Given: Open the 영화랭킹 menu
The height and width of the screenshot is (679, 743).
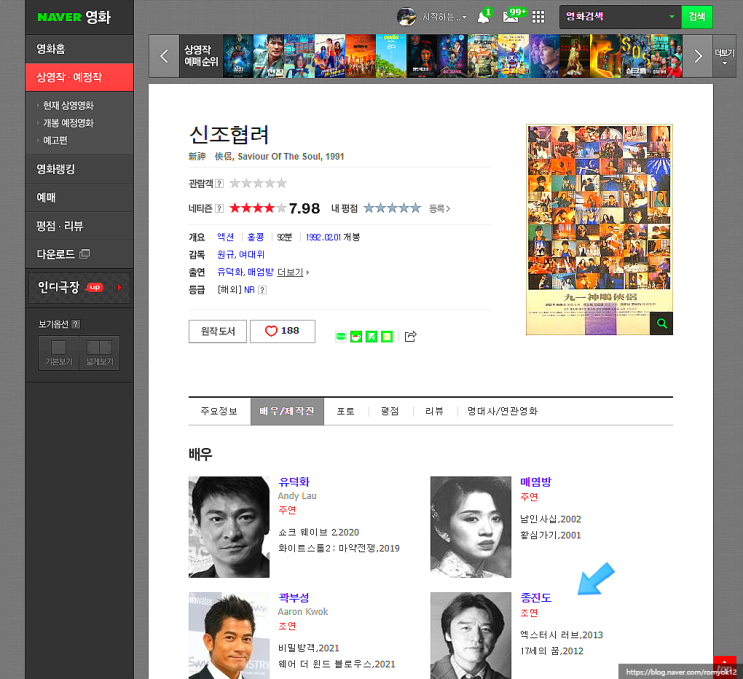Looking at the screenshot, I should [x=80, y=169].
